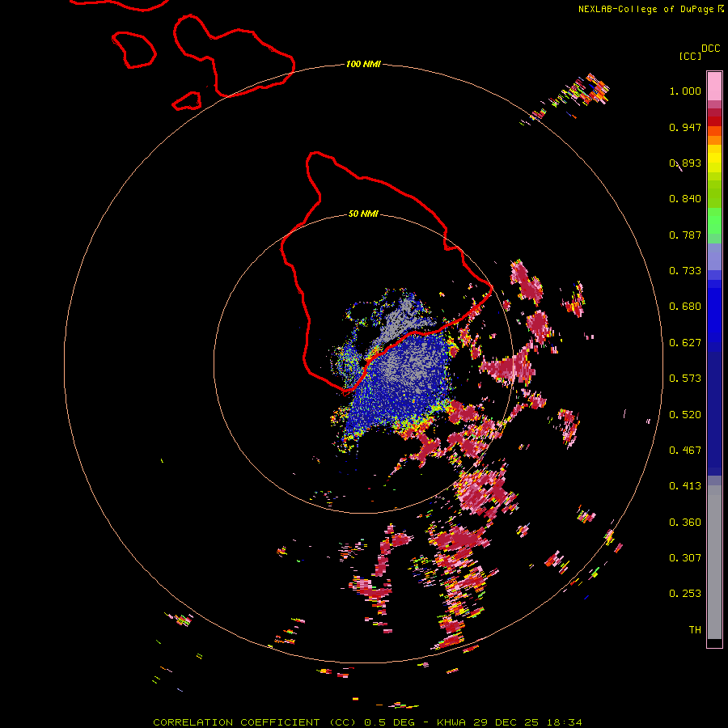The image size is (728, 728).
Task: Click the 0.733 legend value
Action: point(685,271)
